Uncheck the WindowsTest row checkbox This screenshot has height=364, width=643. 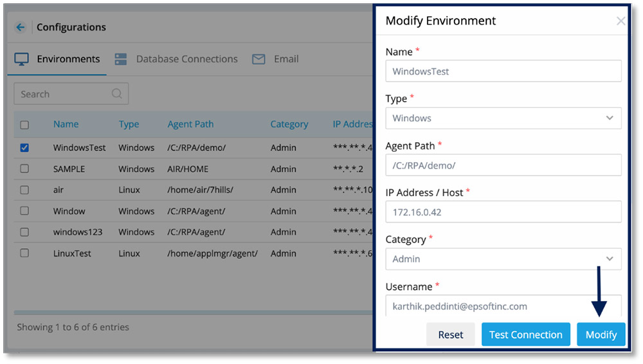coord(24,148)
